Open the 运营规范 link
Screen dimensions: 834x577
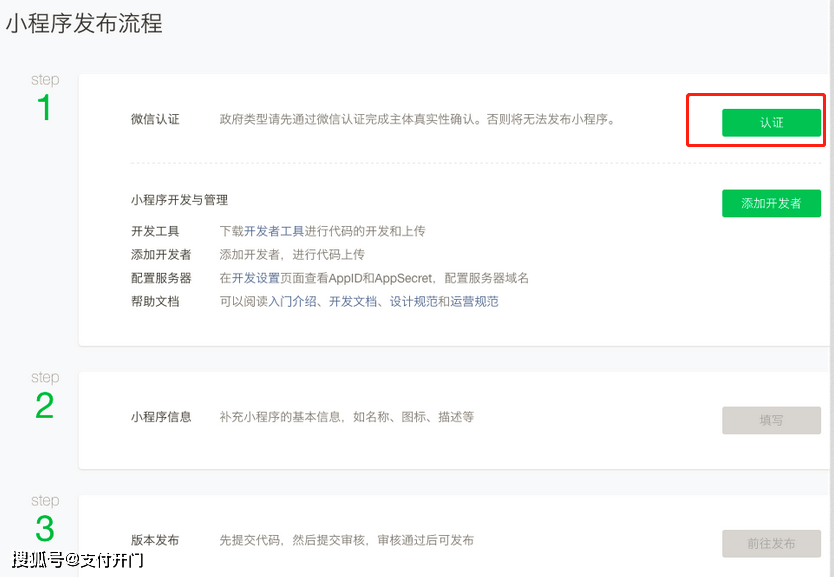tap(474, 301)
